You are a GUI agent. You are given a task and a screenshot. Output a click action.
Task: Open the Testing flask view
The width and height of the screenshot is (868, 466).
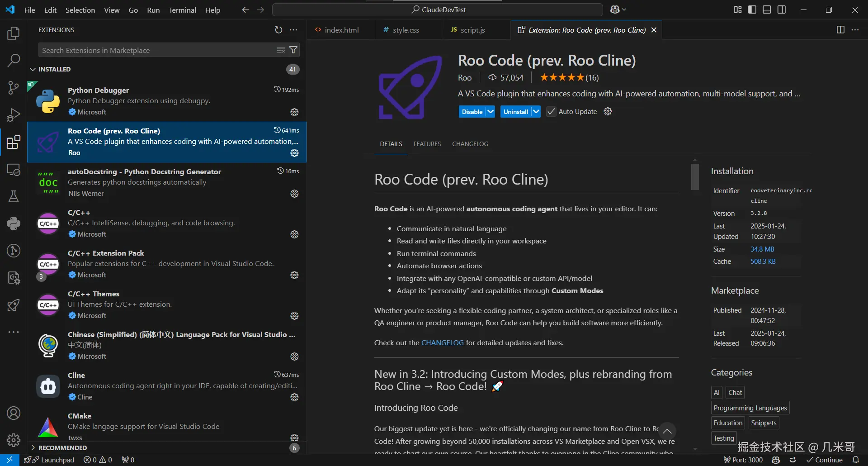tap(14, 196)
